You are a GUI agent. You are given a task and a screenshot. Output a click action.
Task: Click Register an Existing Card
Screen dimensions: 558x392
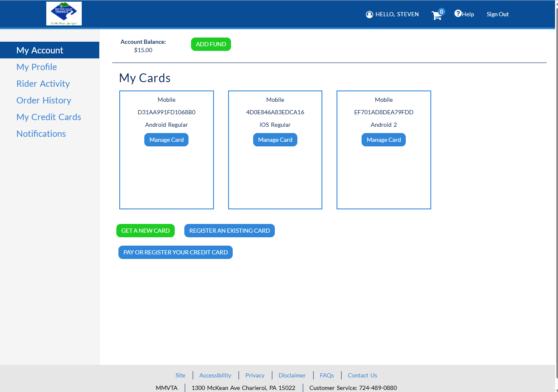pyautogui.click(x=229, y=231)
